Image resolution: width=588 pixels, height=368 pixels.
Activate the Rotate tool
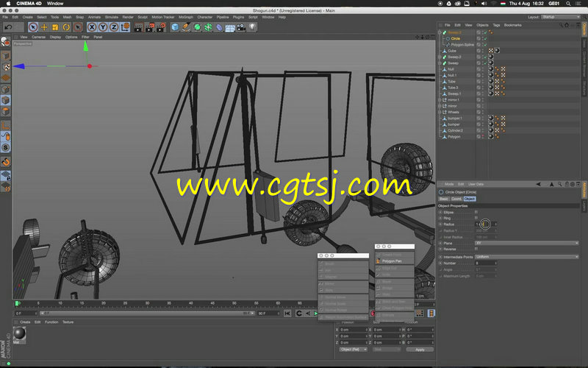coord(66,27)
